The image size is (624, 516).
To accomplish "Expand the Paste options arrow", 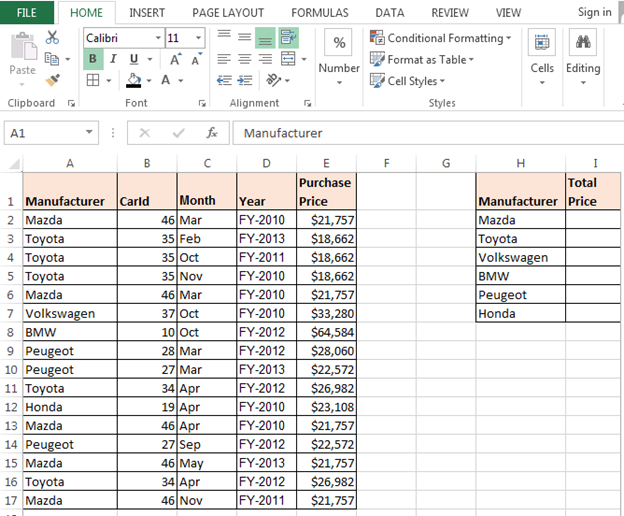I will click(x=22, y=84).
